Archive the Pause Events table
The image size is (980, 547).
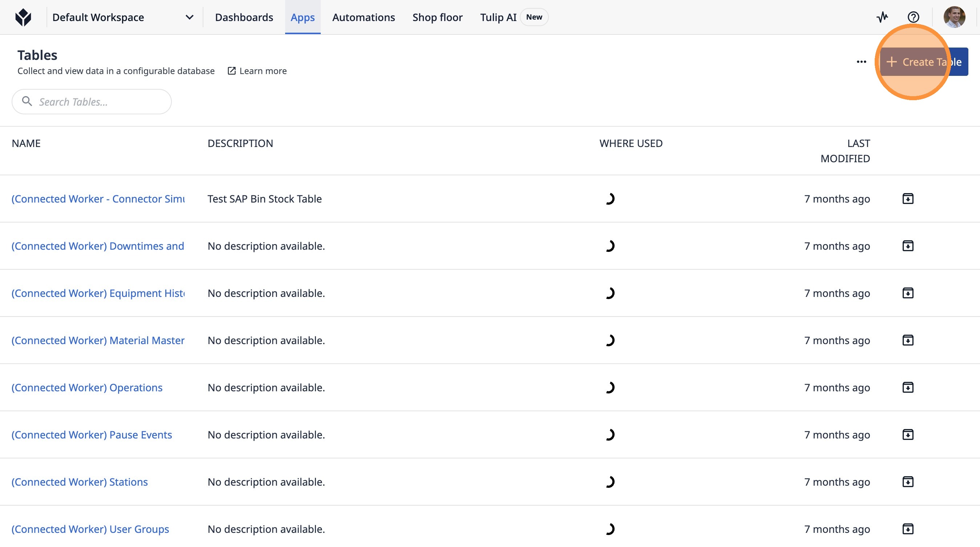[x=908, y=434]
